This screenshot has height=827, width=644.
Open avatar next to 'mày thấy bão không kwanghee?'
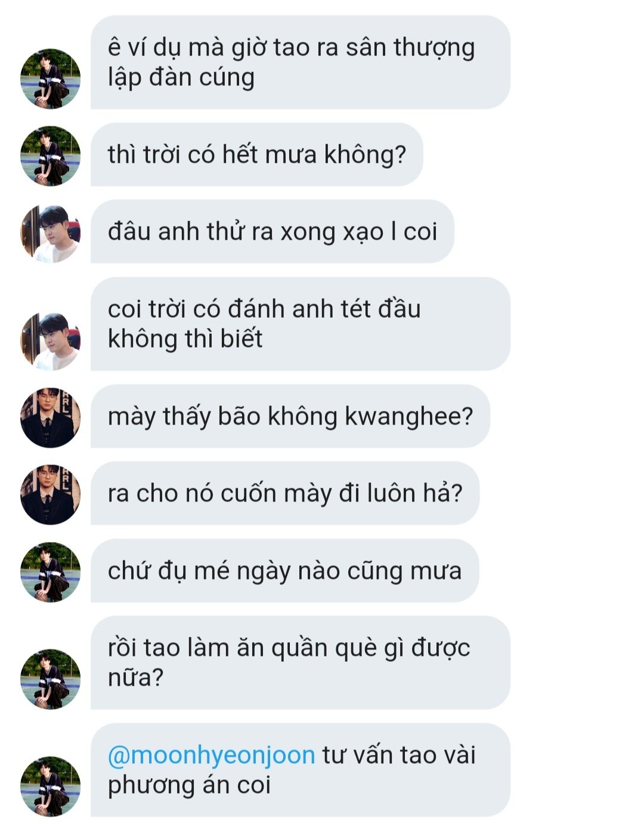click(51, 417)
